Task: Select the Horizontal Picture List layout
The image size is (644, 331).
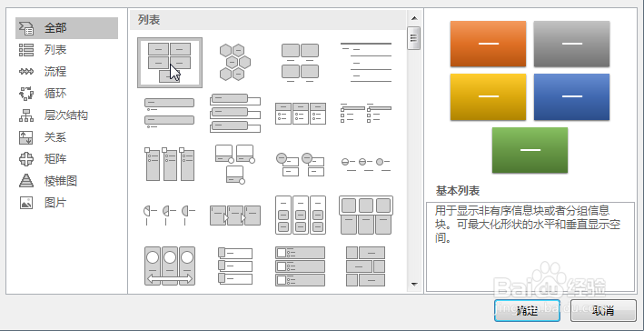Action: 365,215
